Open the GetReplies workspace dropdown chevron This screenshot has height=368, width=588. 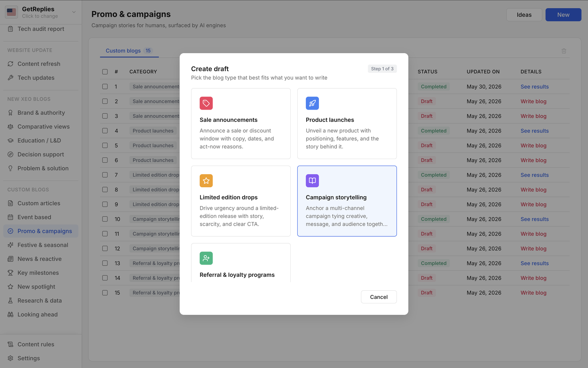pyautogui.click(x=74, y=12)
